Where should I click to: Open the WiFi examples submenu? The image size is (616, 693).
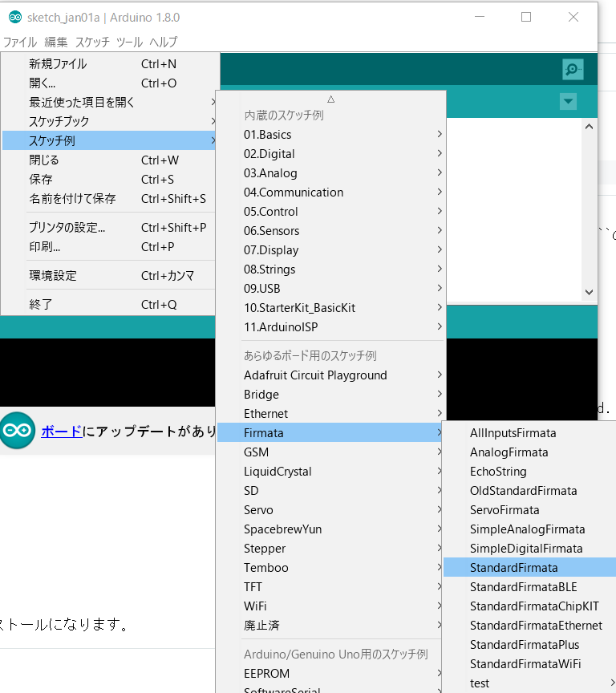[330, 606]
